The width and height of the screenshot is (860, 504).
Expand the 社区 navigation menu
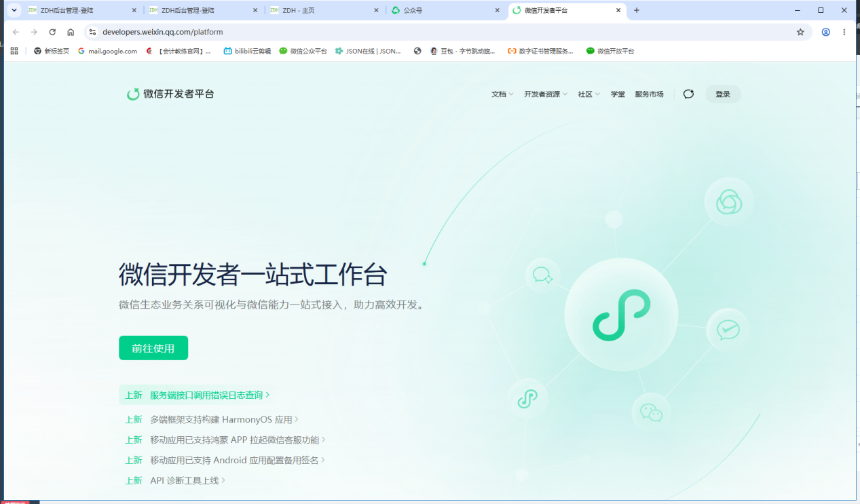(x=589, y=94)
